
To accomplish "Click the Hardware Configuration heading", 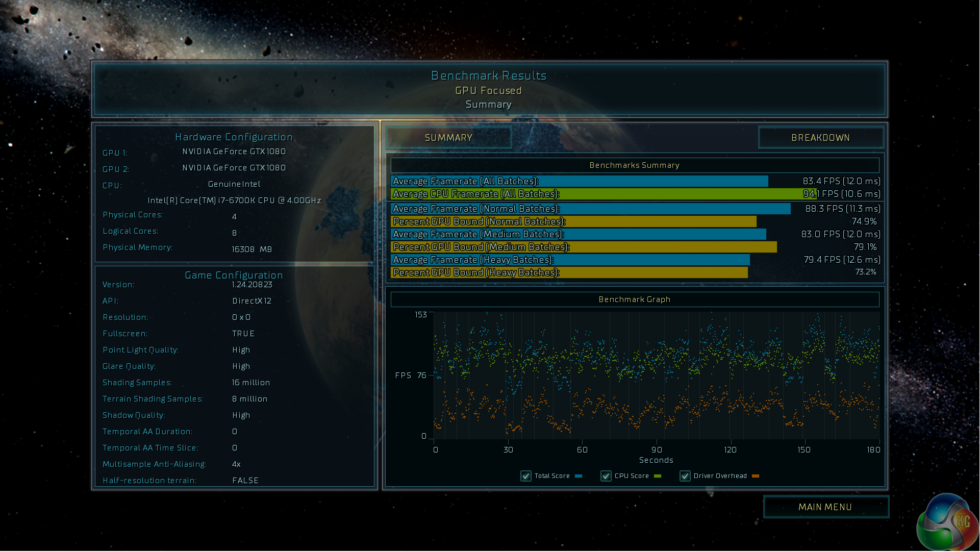I will tap(234, 137).
